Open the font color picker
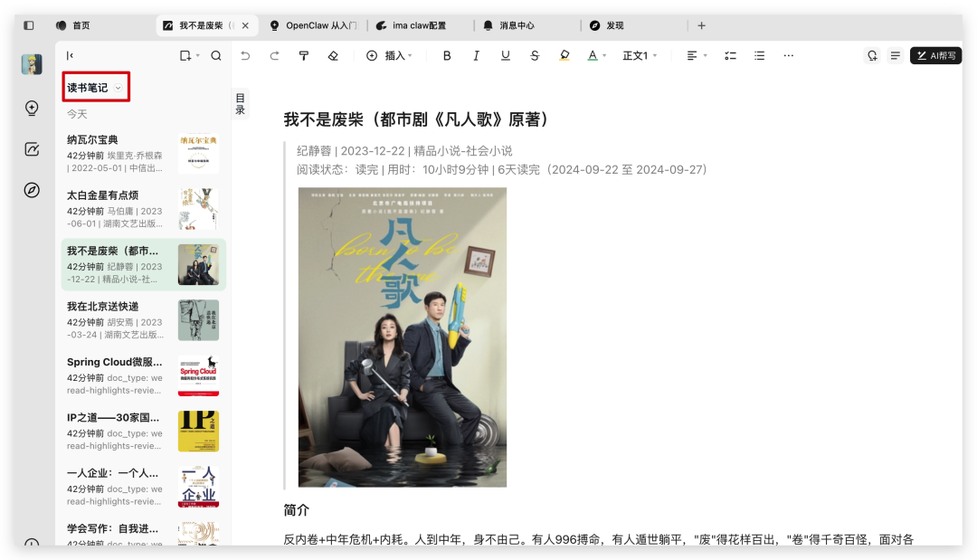This screenshot has width=977, height=560. tap(594, 55)
